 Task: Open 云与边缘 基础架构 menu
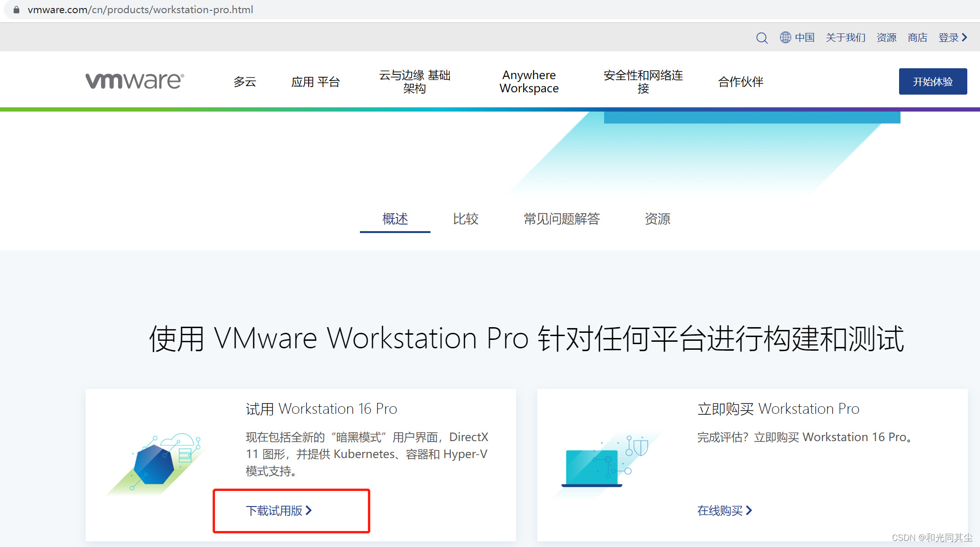pyautogui.click(x=414, y=81)
